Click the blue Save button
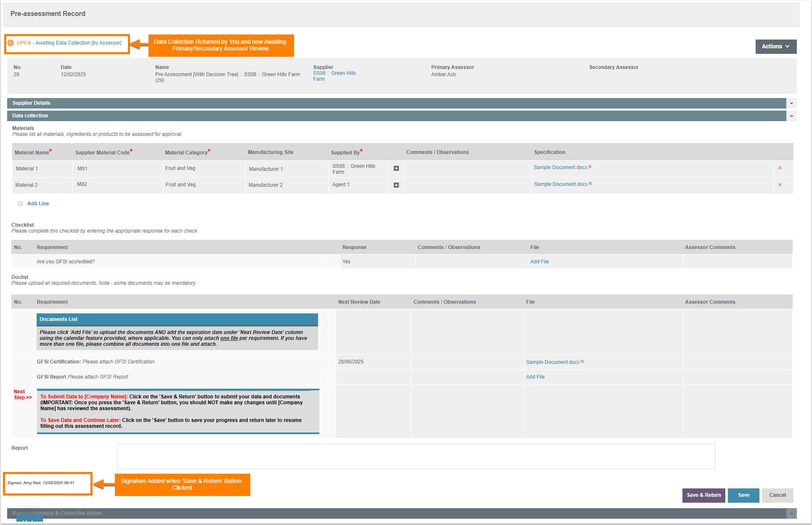The image size is (812, 525). pyautogui.click(x=743, y=495)
